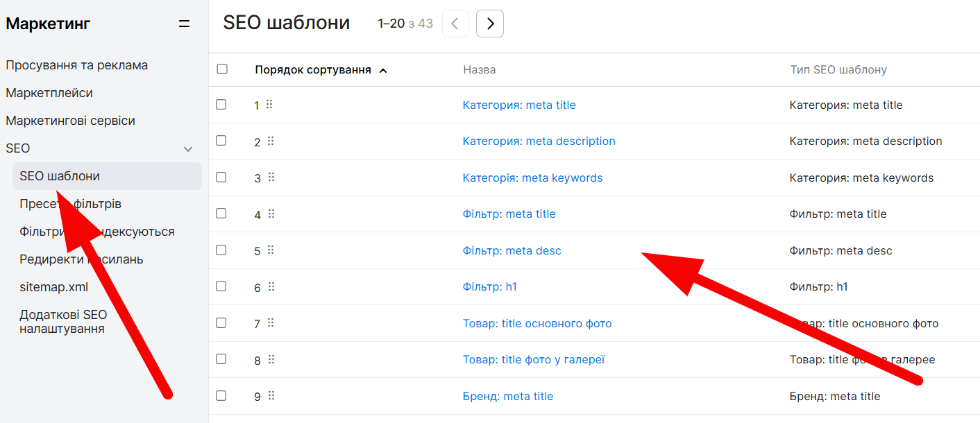
Task: Click the Назва column header
Action: 479,70
